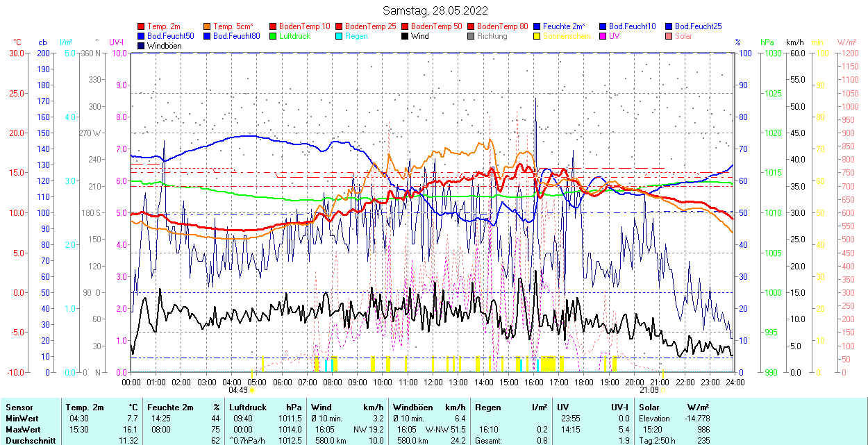868x445 pixels.
Task: Click the hPa unit label on the right axis
Action: click(x=767, y=42)
